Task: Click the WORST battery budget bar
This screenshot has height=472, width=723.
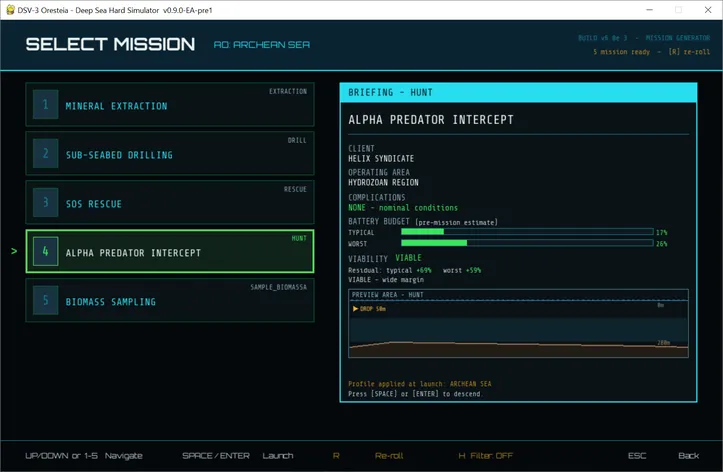Action: [527, 243]
